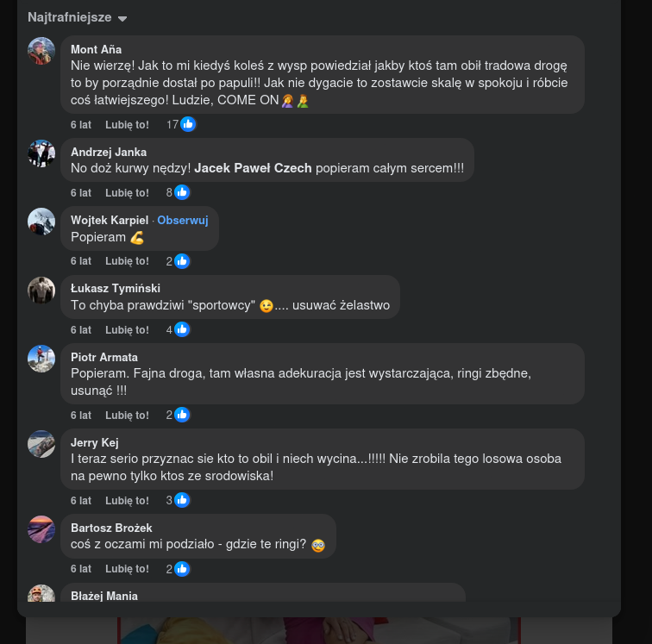
Task: Open Andrzej Janka's profile name
Action: tap(109, 152)
